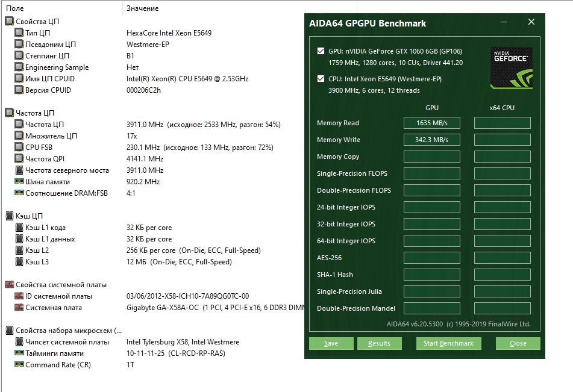Click the CPUID version value 000206C2h
The height and width of the screenshot is (392, 573).
click(143, 90)
